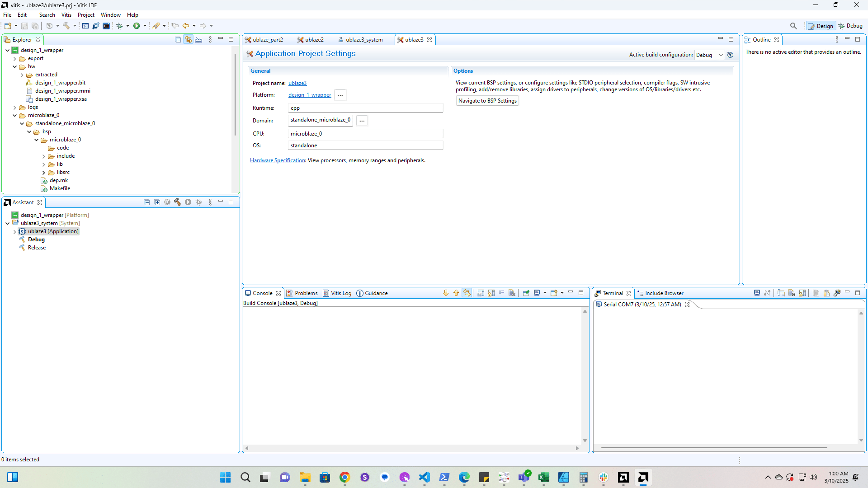Screen dimensions: 868x488
Task: Build the project using the hammer icon
Action: (67, 26)
